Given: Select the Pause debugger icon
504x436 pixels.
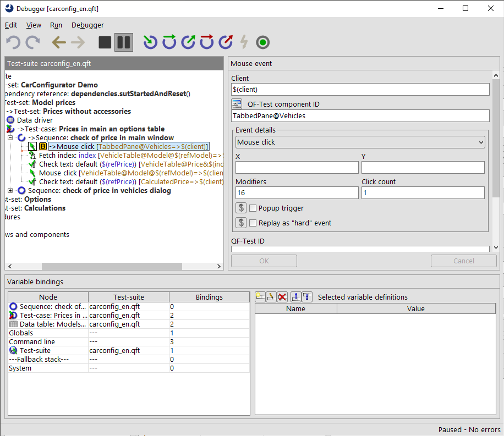Looking at the screenshot, I should (123, 42).
